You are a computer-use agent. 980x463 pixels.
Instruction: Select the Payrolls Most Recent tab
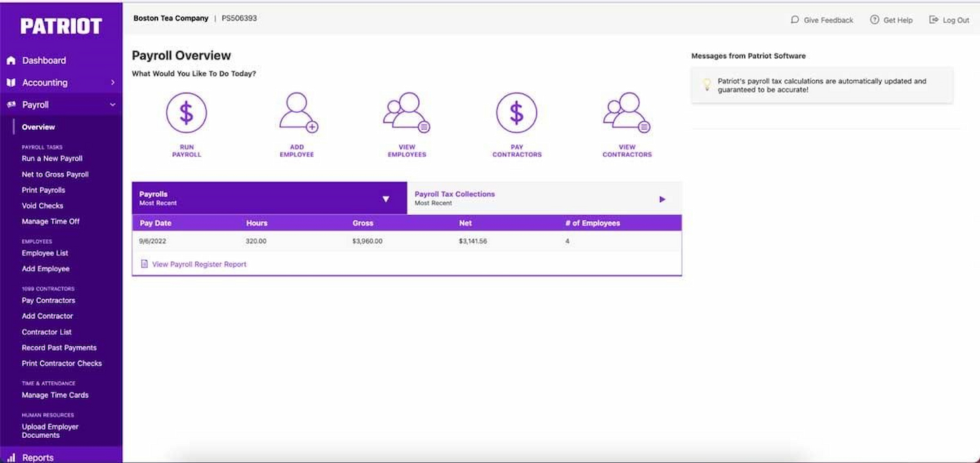(269, 198)
